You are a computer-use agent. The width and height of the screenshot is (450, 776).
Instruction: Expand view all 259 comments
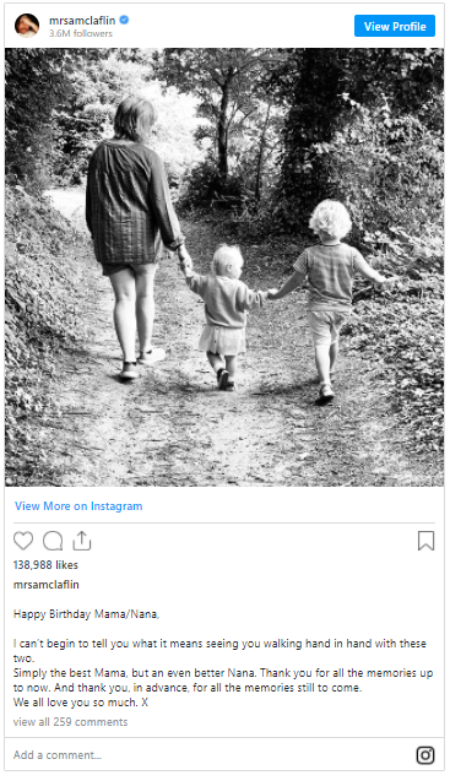(70, 722)
